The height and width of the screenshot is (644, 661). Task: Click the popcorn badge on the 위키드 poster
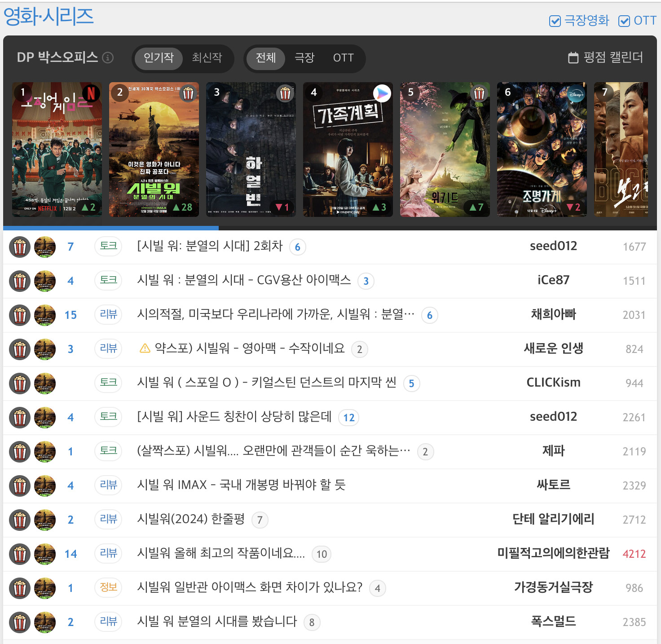(x=479, y=93)
